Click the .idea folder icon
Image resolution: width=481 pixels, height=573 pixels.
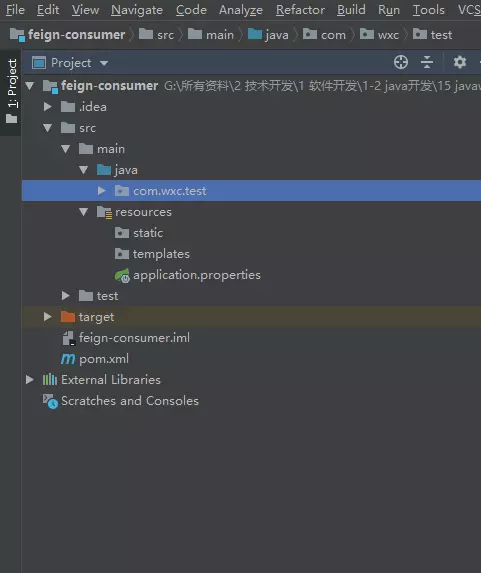tap(68, 107)
